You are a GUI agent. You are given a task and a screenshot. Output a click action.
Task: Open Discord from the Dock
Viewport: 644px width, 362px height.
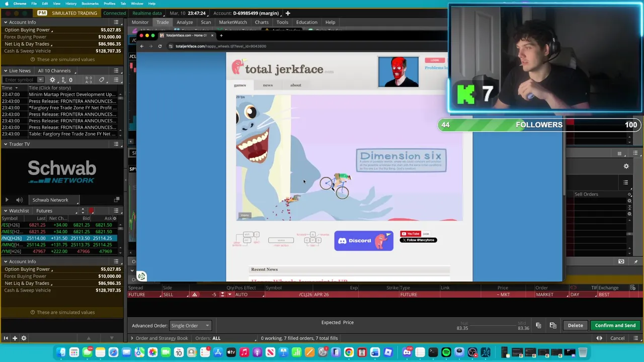click(x=407, y=352)
